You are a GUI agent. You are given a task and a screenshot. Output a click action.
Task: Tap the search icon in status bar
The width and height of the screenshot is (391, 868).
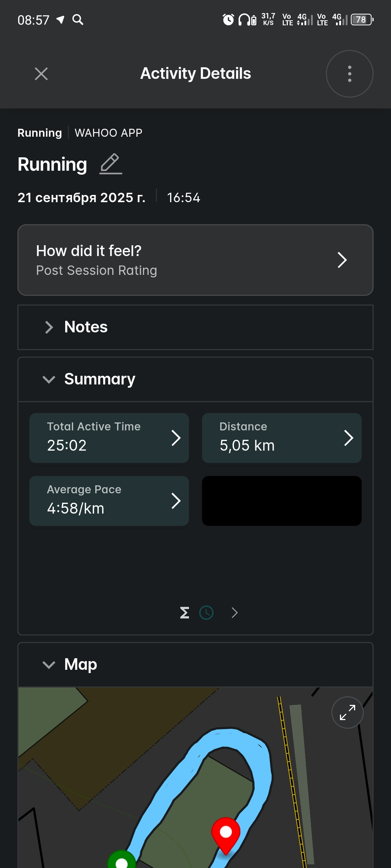pyautogui.click(x=78, y=20)
